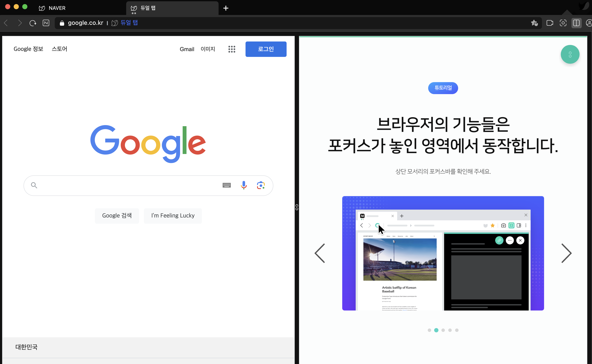Open the on-screen keyboard input tool

tap(226, 185)
